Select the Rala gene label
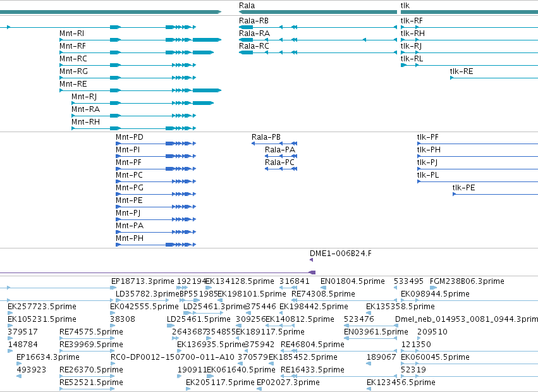This screenshot has height=392, width=538. tap(247, 6)
